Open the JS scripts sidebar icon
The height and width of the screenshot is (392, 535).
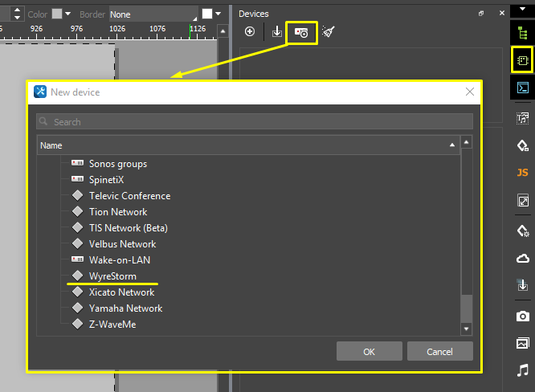point(523,172)
